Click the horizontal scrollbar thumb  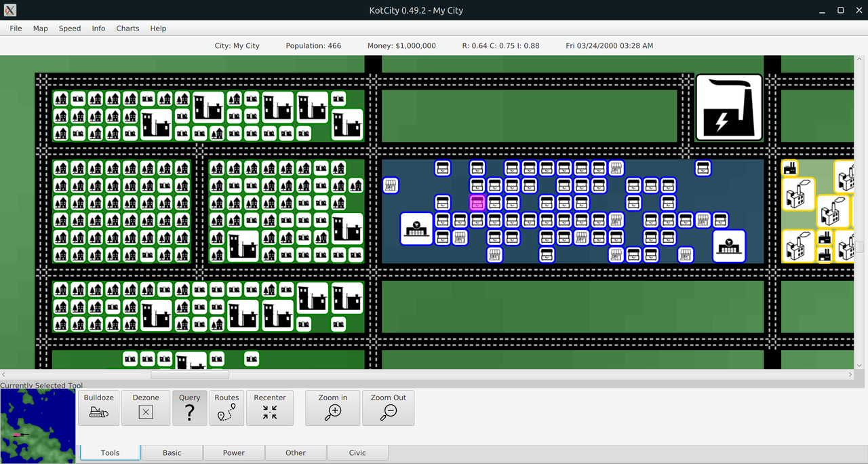(190, 374)
